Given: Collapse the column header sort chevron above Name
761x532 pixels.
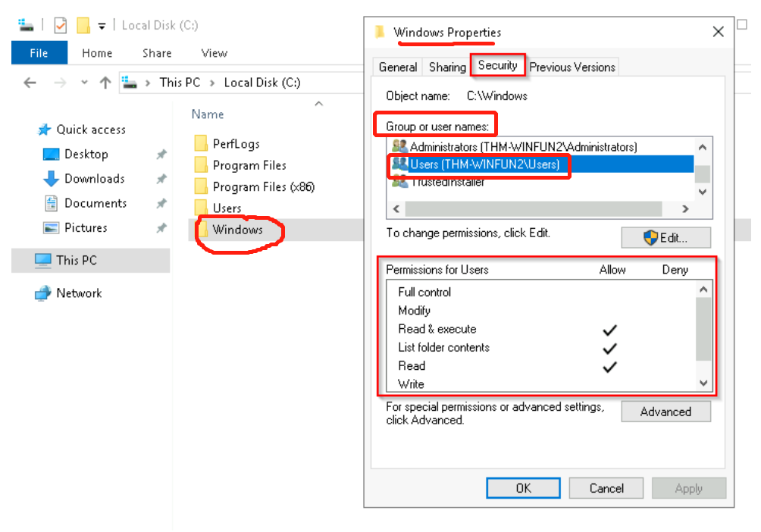Looking at the screenshot, I should (x=319, y=104).
